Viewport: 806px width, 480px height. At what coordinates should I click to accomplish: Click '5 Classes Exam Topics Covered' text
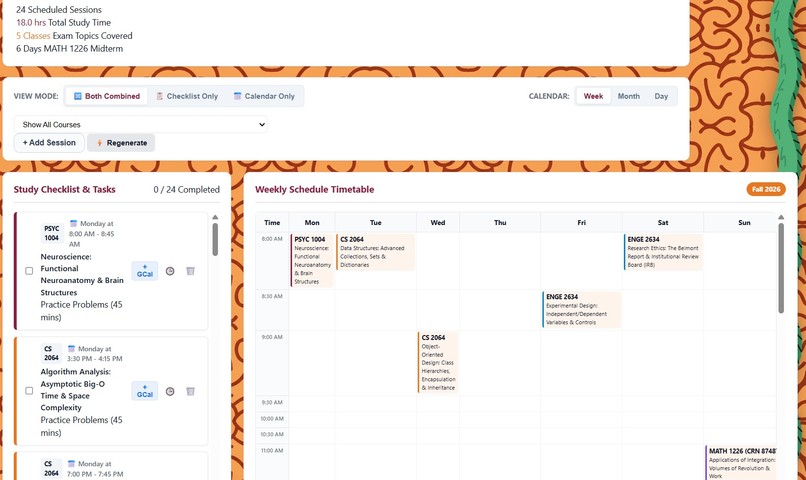[74, 35]
